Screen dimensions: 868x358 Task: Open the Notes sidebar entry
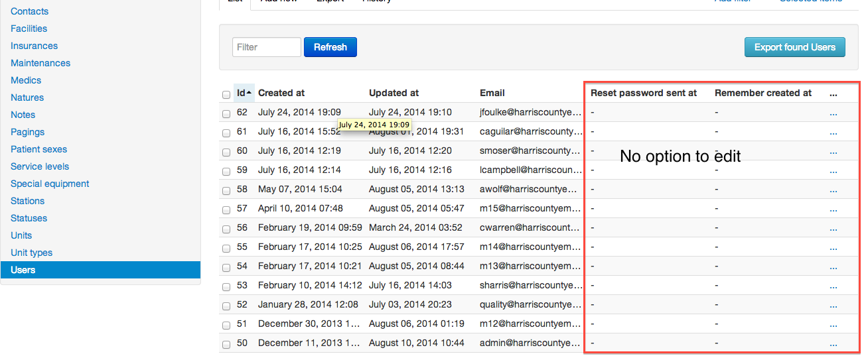click(x=23, y=115)
